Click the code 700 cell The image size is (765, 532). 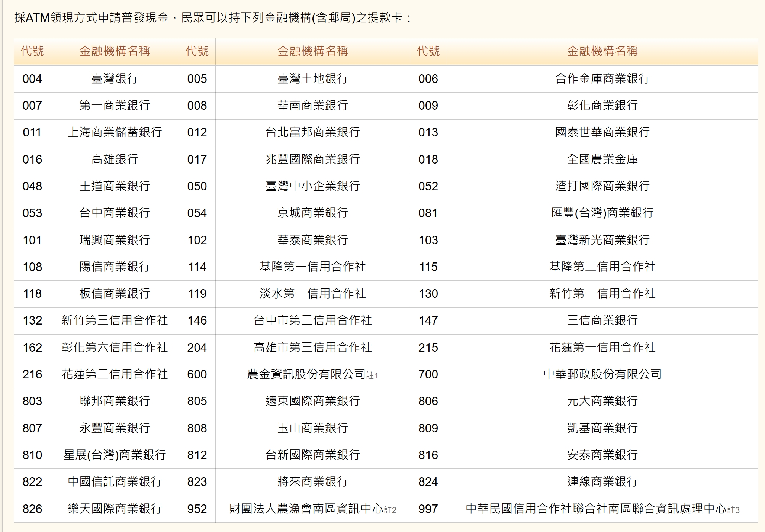pos(428,374)
